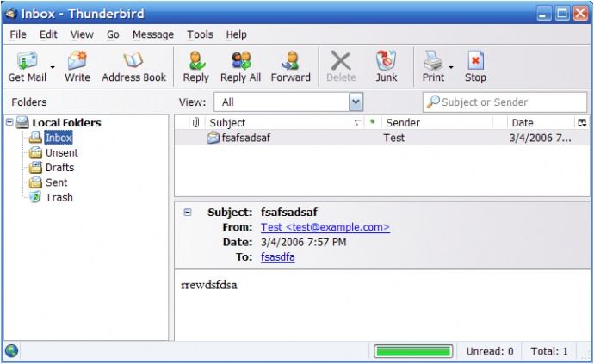Click sender Test in message list
The height and width of the screenshot is (364, 594).
pyautogui.click(x=393, y=138)
